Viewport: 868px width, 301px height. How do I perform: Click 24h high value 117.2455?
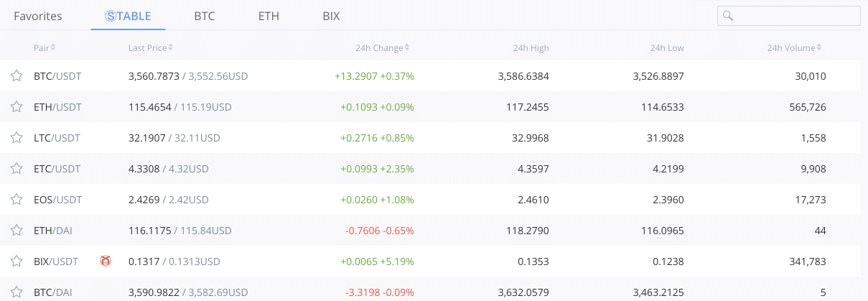527,107
